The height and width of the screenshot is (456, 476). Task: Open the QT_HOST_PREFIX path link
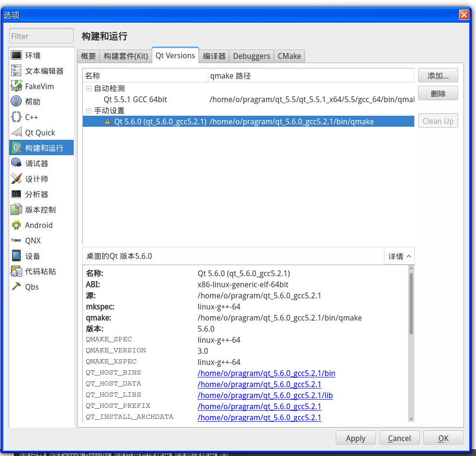pyautogui.click(x=259, y=406)
